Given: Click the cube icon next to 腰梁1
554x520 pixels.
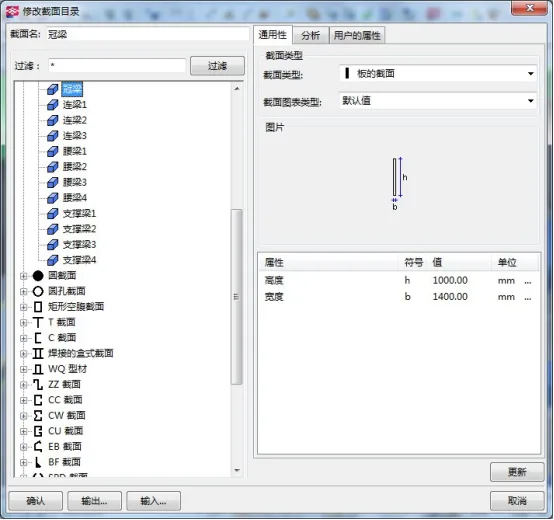Looking at the screenshot, I should point(53,152).
